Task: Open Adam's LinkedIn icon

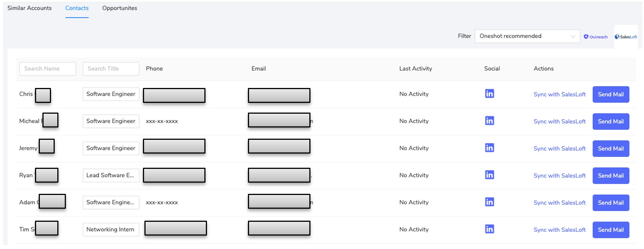Action: (490, 202)
